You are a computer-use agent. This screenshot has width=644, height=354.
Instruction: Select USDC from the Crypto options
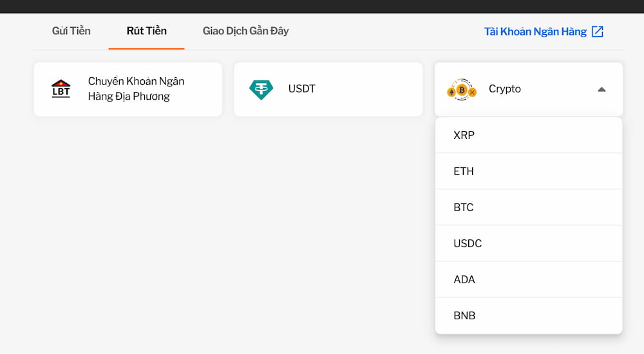468,243
